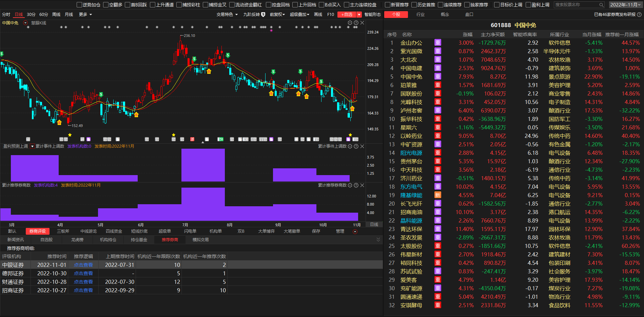Enable the 逆势加仓 checkbox

point(79,5)
